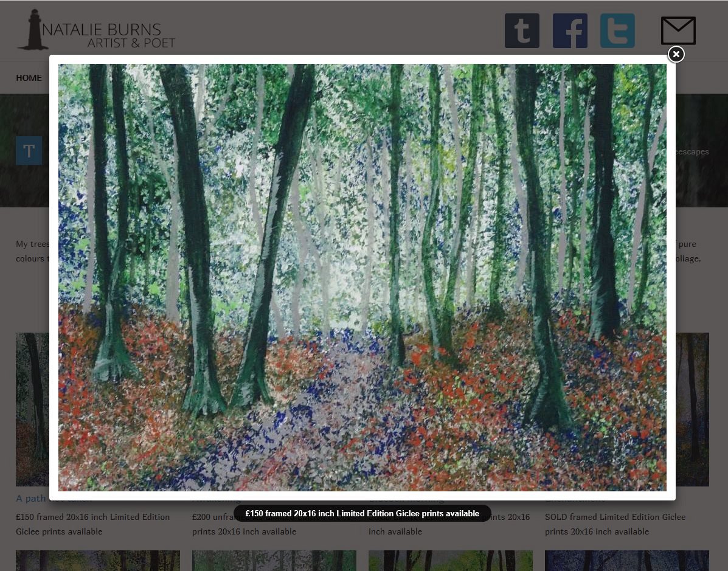Click the blue T heading icon

pyautogui.click(x=29, y=150)
